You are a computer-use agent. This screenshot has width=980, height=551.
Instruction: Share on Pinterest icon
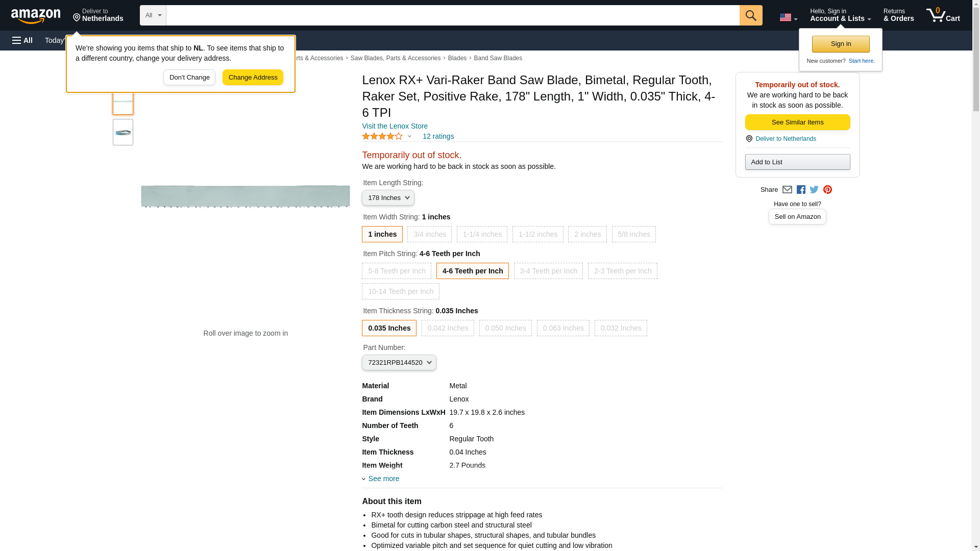tap(827, 190)
